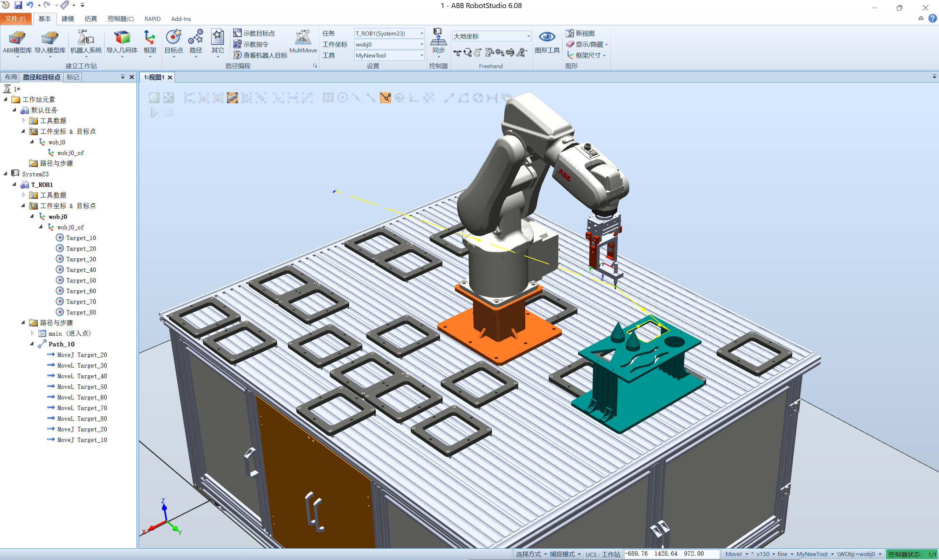Collapse the Path_10 tree node
939x560 pixels.
tap(32, 344)
